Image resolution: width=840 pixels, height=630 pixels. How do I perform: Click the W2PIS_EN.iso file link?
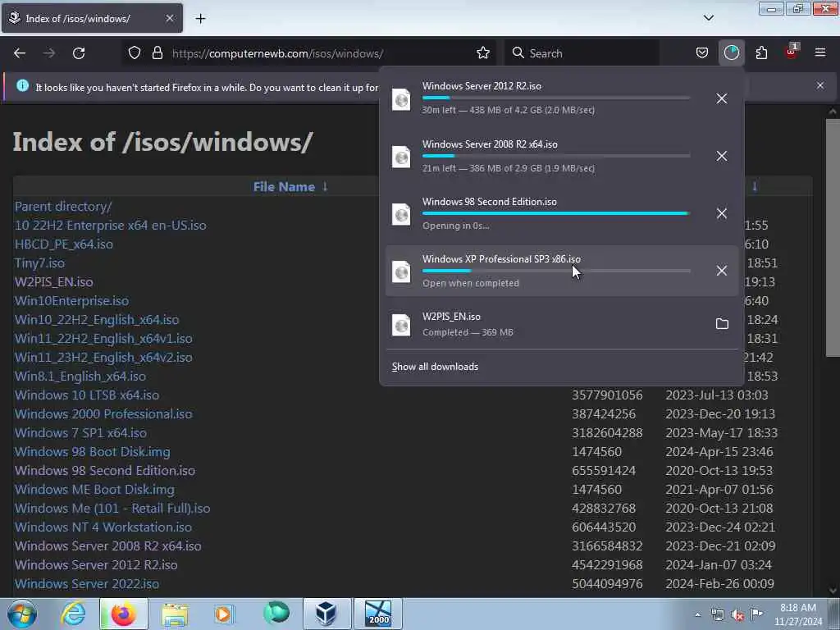[53, 282]
